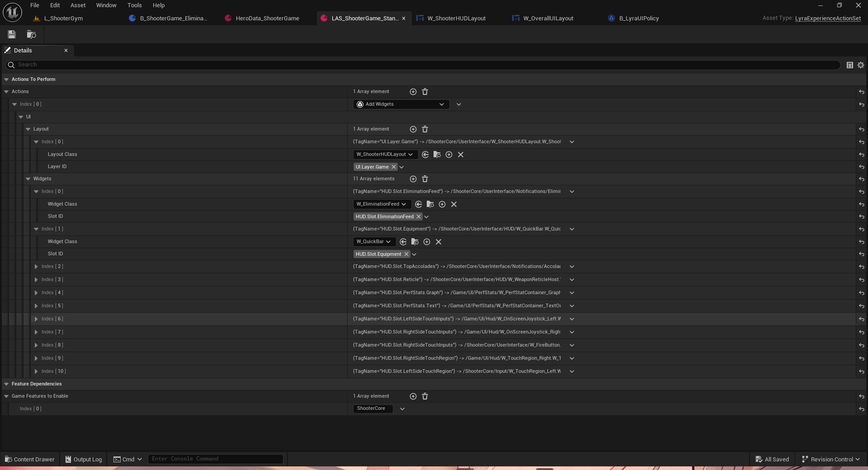The height and width of the screenshot is (470, 868).
Task: Use selected asset as Layout Class
Action: pyautogui.click(x=425, y=155)
